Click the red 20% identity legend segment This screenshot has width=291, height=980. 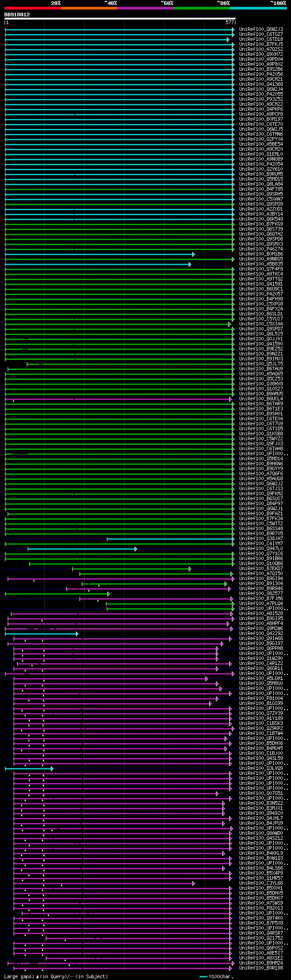pos(33,8)
